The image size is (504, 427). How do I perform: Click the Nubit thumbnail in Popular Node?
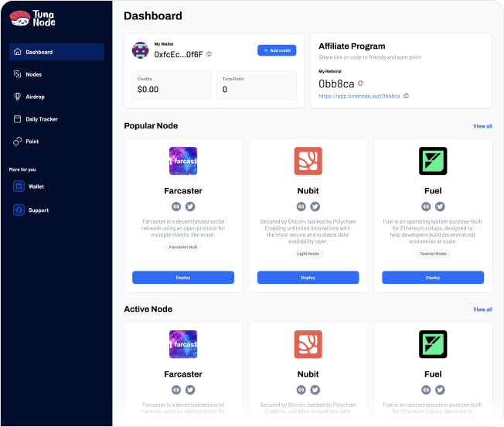pyautogui.click(x=308, y=161)
